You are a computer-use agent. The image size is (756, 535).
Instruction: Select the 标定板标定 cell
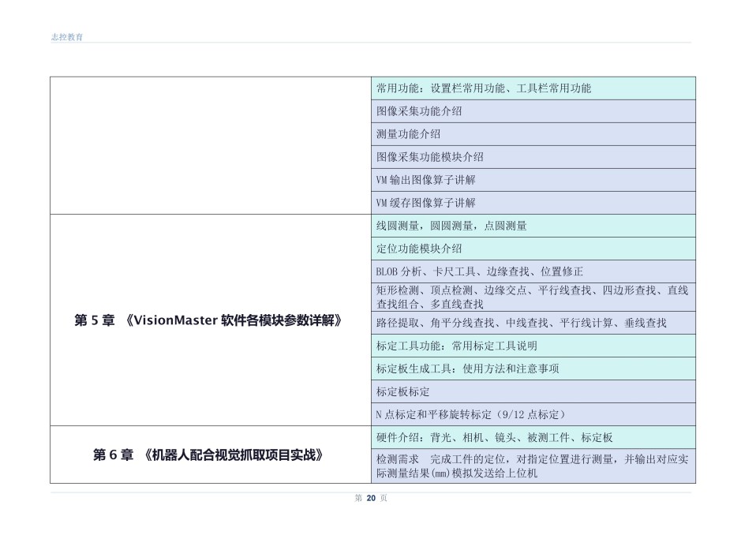click(533, 392)
